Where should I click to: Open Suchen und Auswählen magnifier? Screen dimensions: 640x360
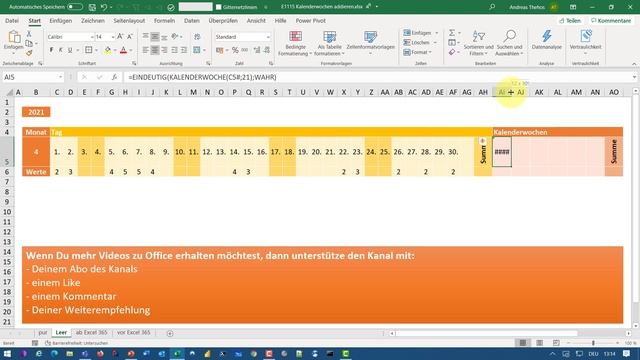pyautogui.click(x=509, y=43)
